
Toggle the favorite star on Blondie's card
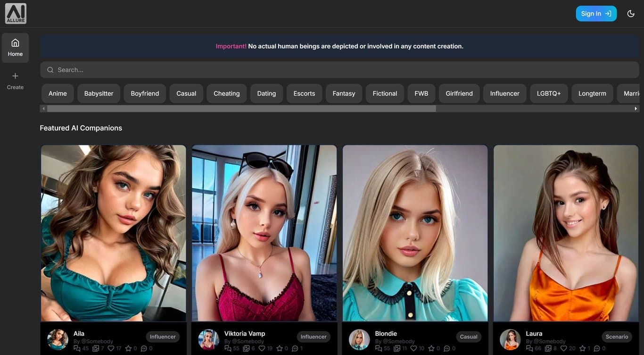point(431,348)
